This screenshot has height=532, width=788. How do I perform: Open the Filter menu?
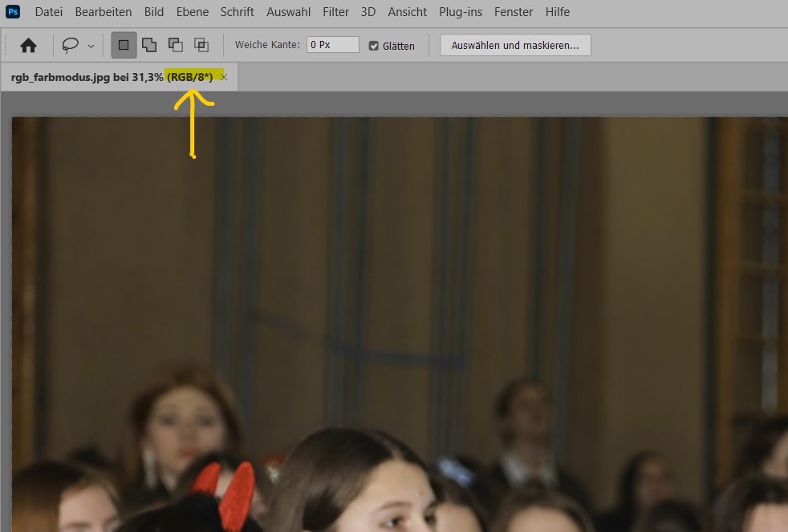335,11
